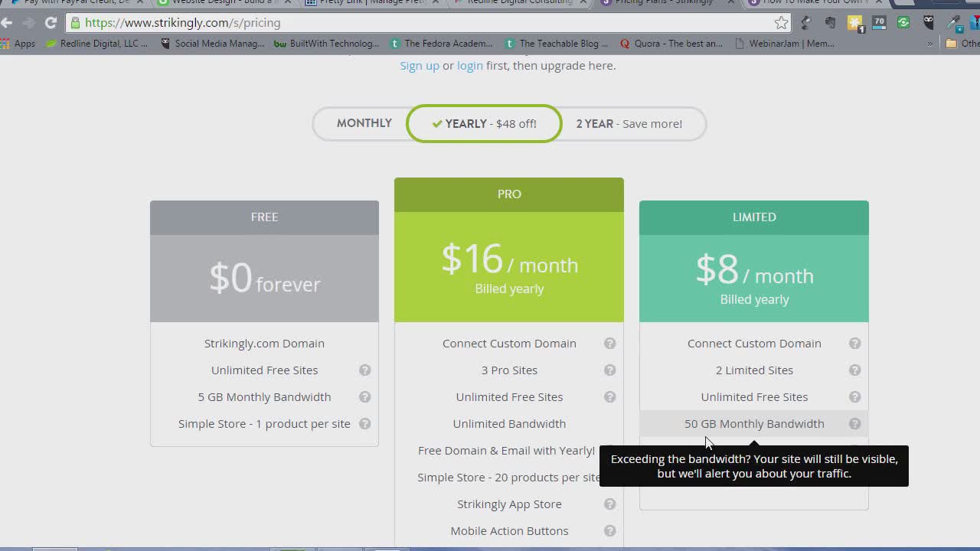Open the green square extension icon
Screen dimensions: 980x551
[903, 23]
